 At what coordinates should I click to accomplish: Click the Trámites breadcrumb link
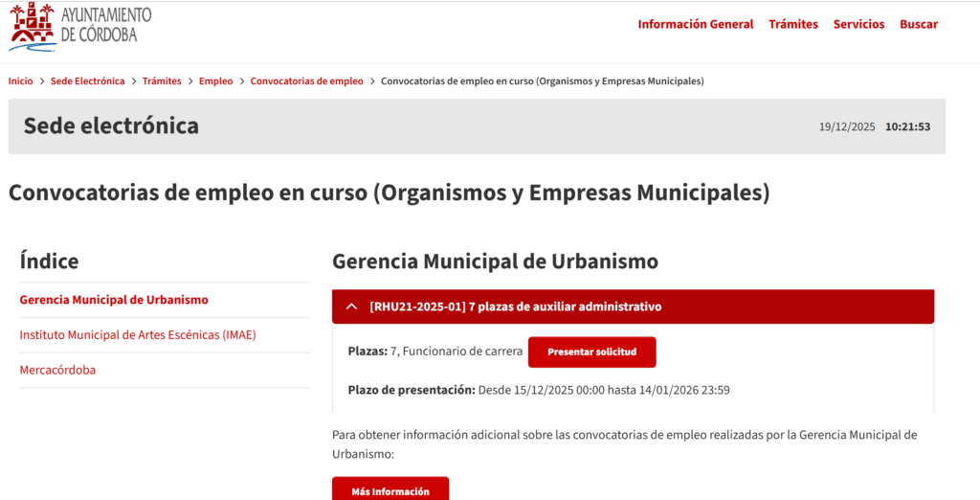click(x=162, y=81)
